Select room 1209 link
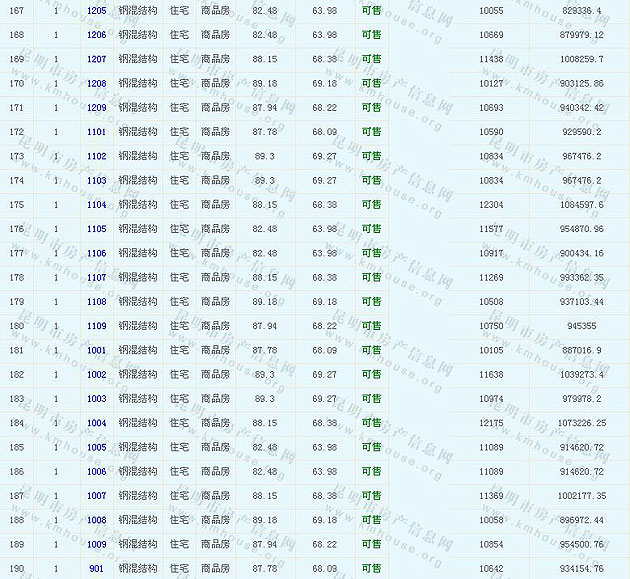This screenshot has width=630, height=579. tap(97, 108)
